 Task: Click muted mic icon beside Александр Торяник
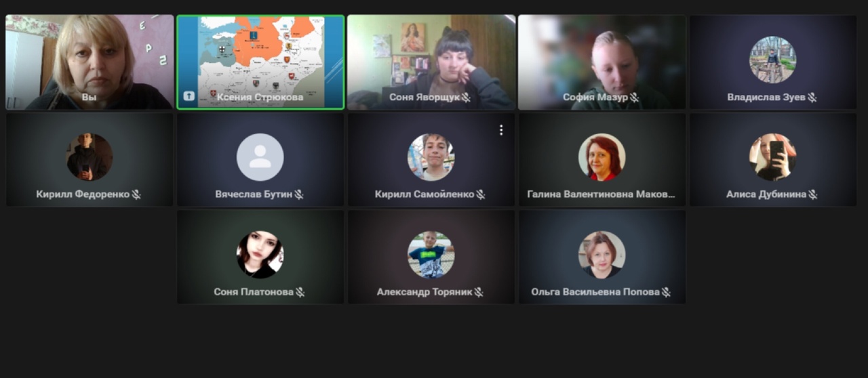tap(479, 292)
